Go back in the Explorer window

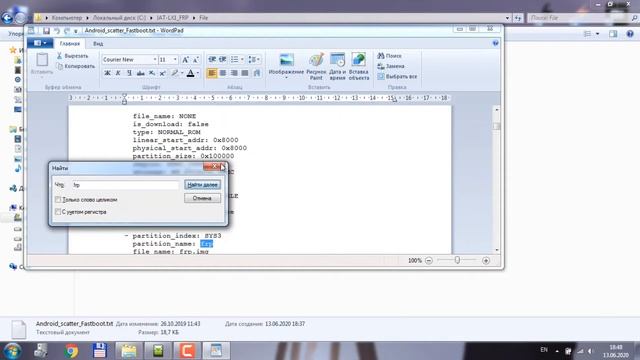click(7, 18)
